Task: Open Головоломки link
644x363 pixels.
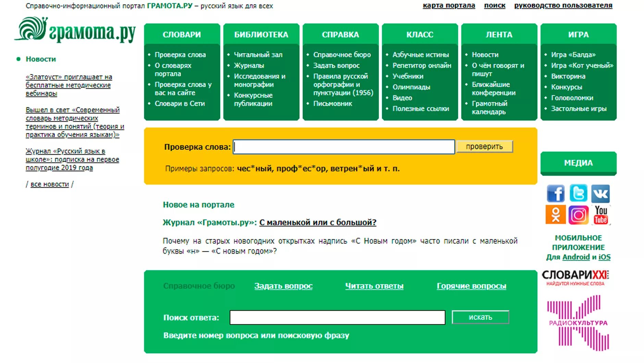Action: tap(572, 98)
